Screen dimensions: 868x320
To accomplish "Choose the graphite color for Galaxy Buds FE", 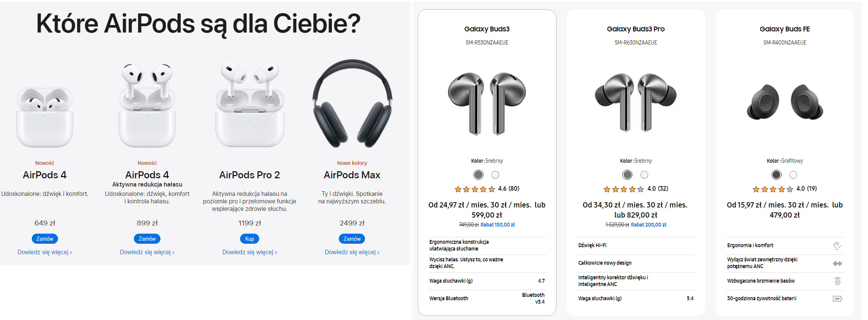I will tap(776, 175).
